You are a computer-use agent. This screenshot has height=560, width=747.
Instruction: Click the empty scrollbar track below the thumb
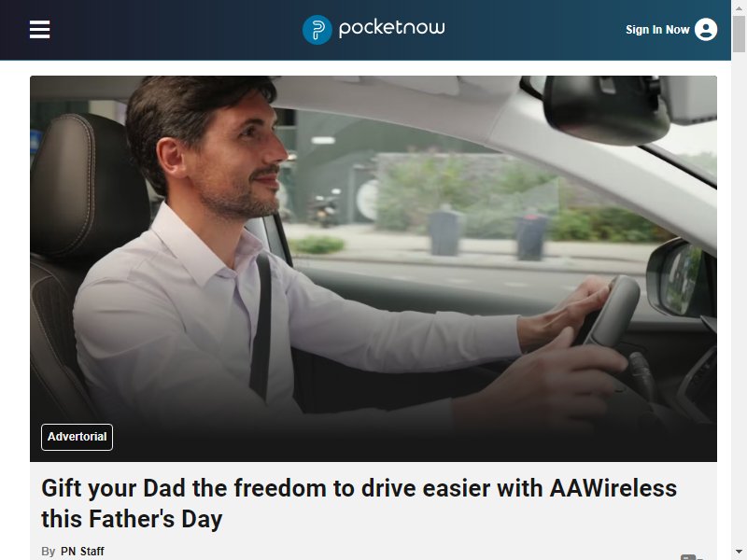tap(739, 300)
